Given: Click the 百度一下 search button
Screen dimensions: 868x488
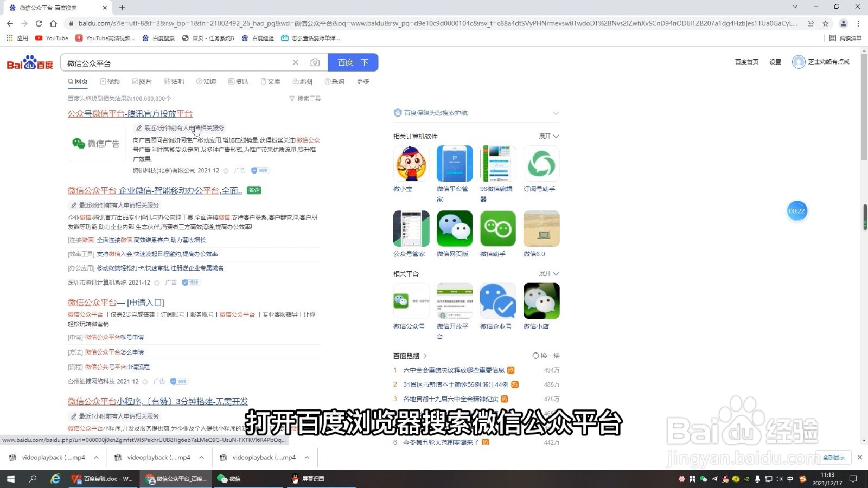Looking at the screenshot, I should (x=353, y=62).
